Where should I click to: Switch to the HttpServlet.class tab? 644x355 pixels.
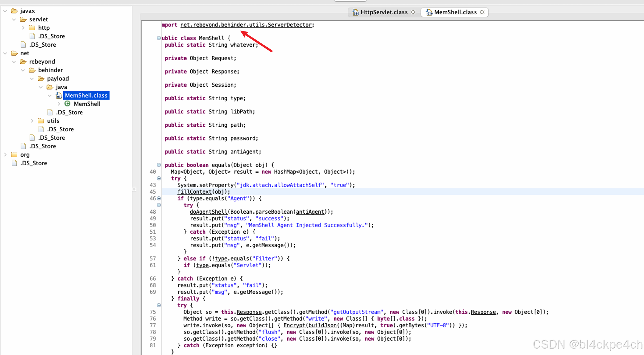[383, 12]
